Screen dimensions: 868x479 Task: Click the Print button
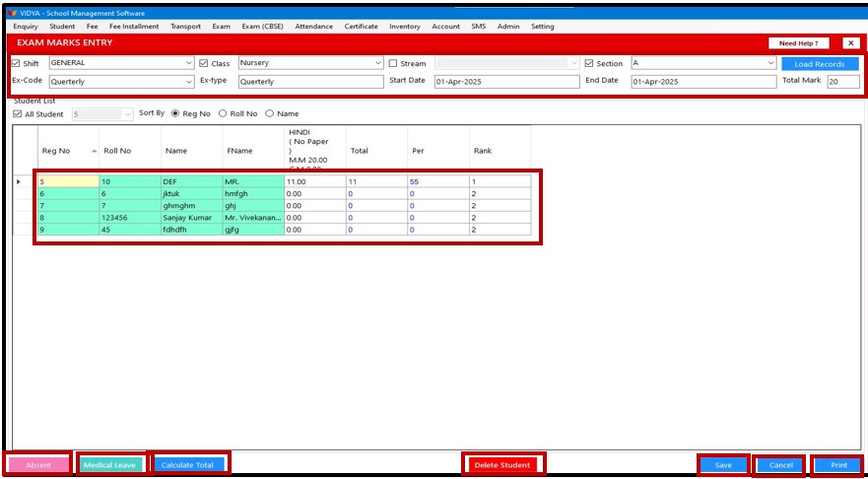coord(838,465)
